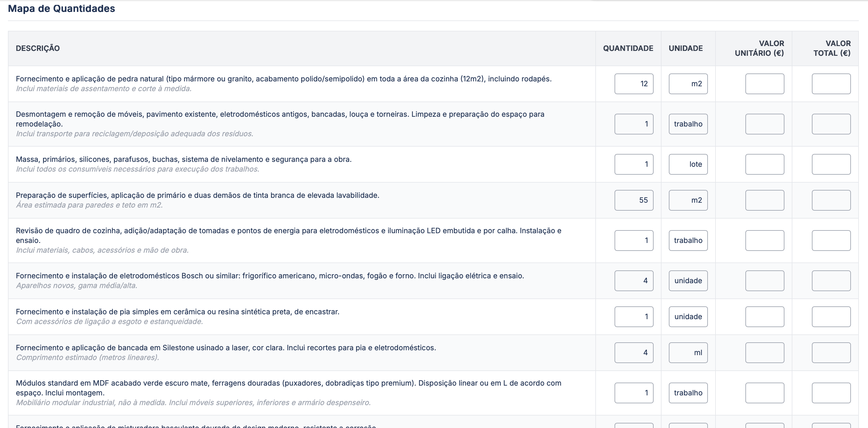Click valor unitário for preparação de superfícies row
This screenshot has height=428, width=868.
765,200
